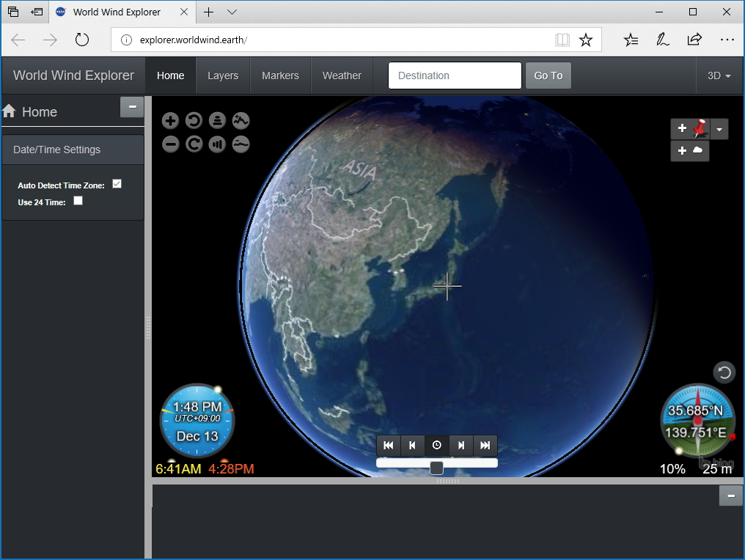The width and height of the screenshot is (745, 560).
Task: Click the sunset time 4:28PM
Action: point(231,469)
